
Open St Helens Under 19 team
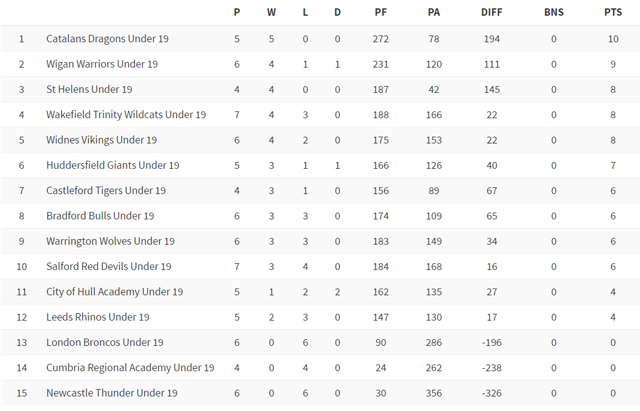pyautogui.click(x=89, y=89)
